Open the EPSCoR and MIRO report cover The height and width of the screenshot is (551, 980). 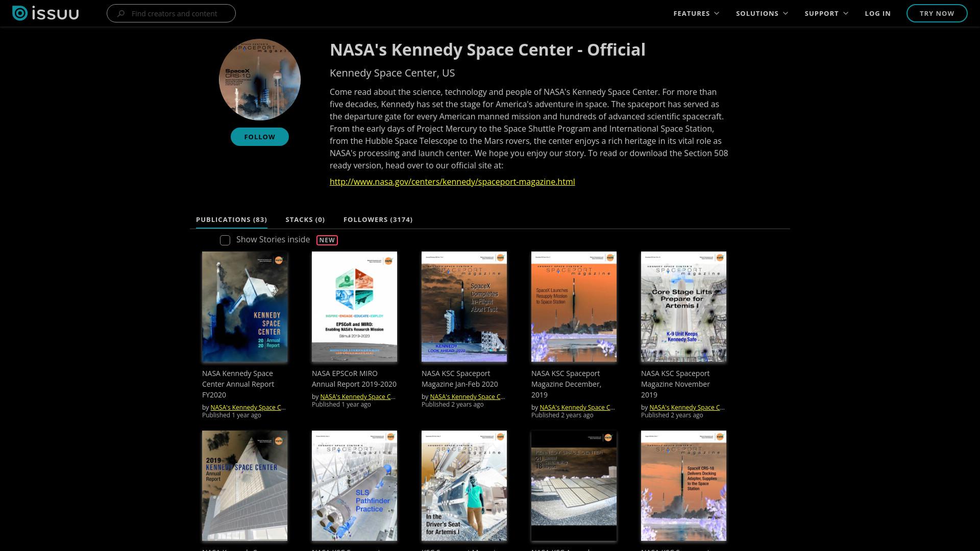(x=354, y=307)
